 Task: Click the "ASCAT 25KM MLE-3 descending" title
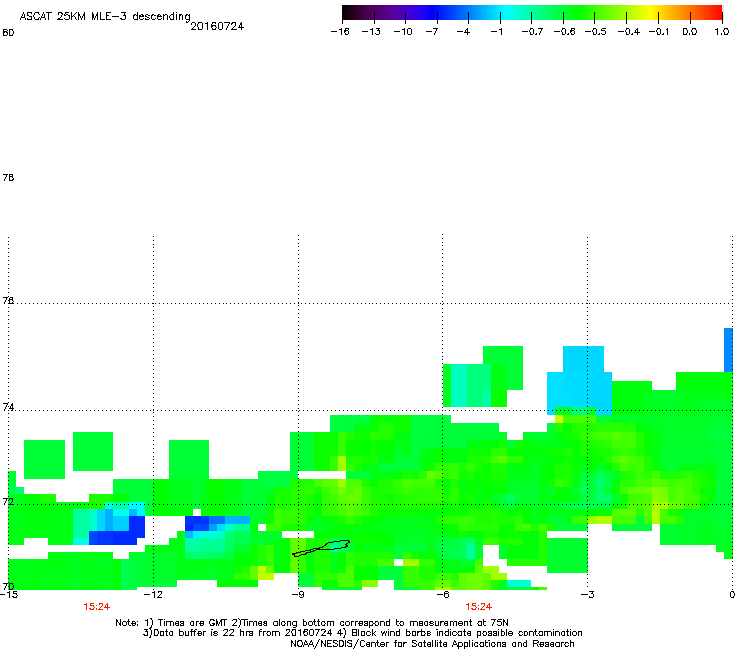(x=105, y=16)
